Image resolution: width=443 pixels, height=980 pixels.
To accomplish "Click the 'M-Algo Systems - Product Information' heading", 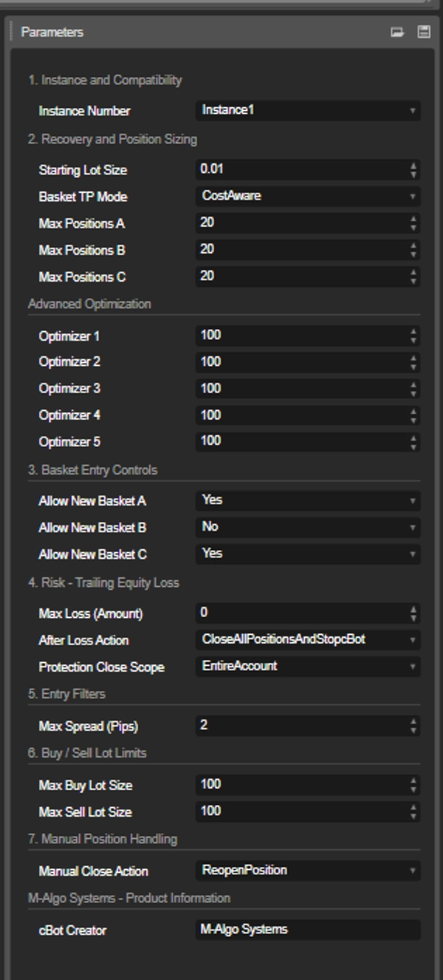I will (129, 898).
